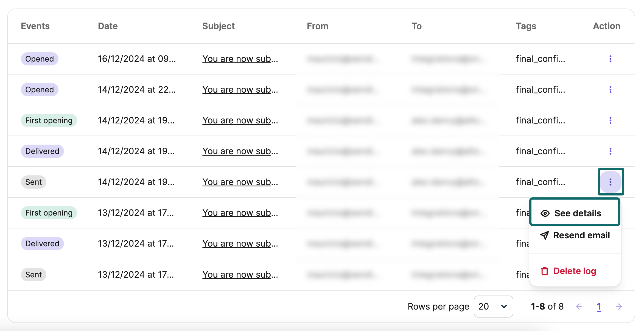The width and height of the screenshot is (644, 331).
Task: Open subject link in 14/12/2024 Sent row
Action: (x=240, y=182)
